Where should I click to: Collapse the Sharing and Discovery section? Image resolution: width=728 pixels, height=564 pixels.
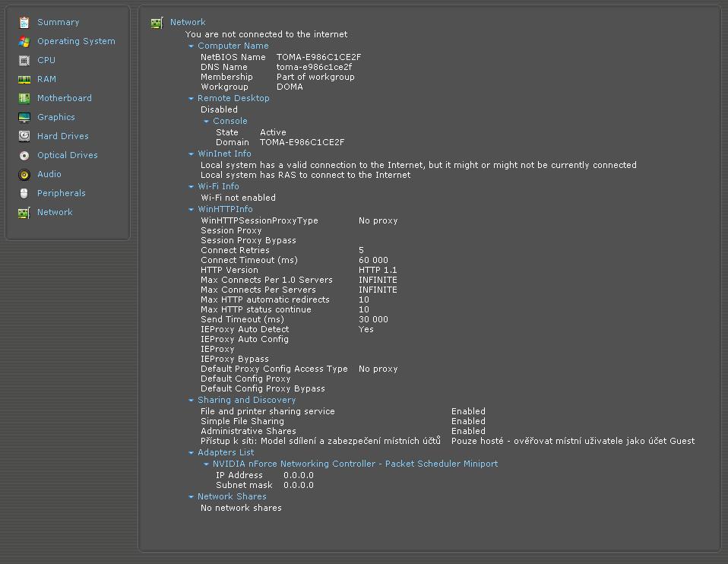[191, 401]
